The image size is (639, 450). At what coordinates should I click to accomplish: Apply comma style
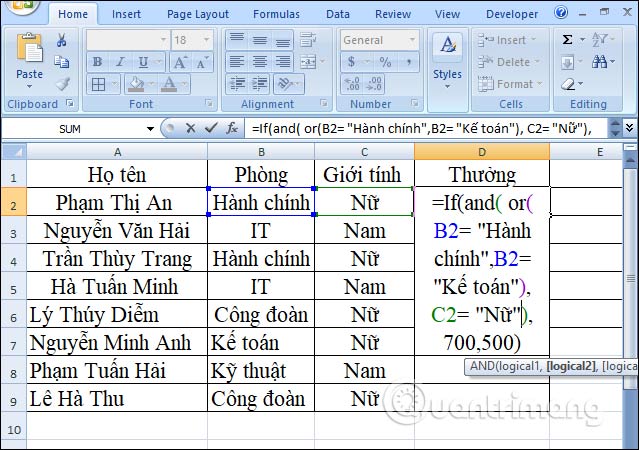coord(408,62)
